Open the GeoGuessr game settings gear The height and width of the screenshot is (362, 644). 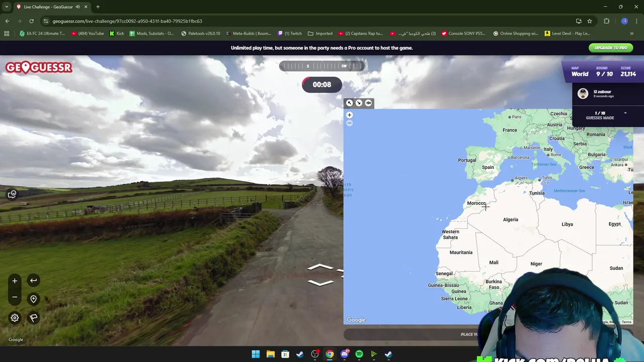(x=15, y=318)
